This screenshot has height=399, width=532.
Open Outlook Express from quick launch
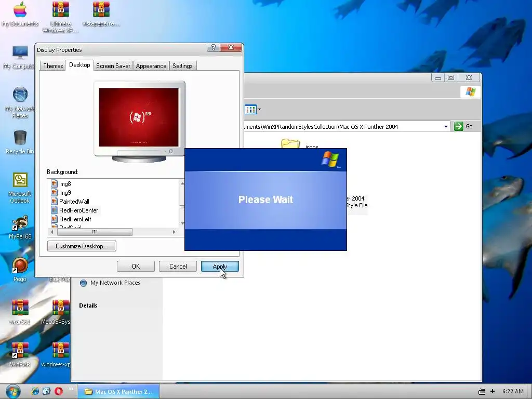[46, 391]
